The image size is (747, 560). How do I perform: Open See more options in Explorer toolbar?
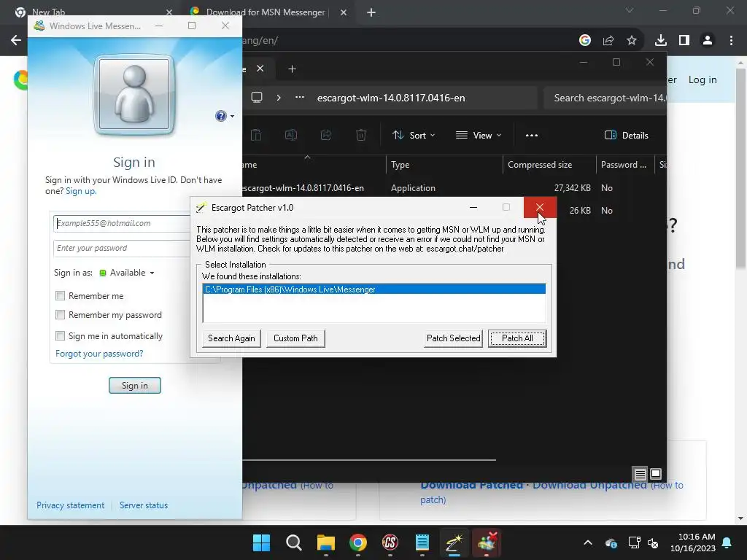click(532, 135)
